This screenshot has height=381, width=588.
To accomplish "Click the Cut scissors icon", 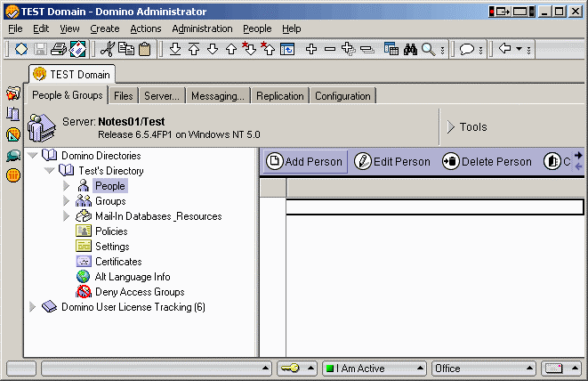I will pos(108,49).
